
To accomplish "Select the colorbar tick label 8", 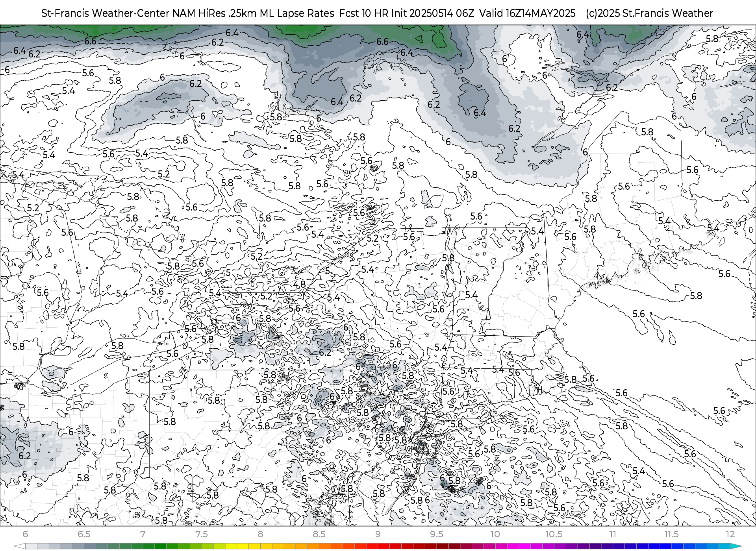I will click(260, 534).
